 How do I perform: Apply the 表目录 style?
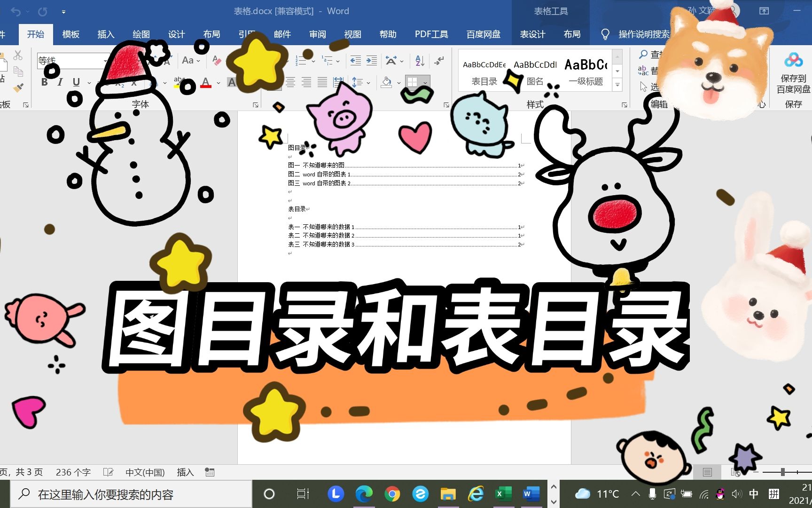(x=484, y=71)
